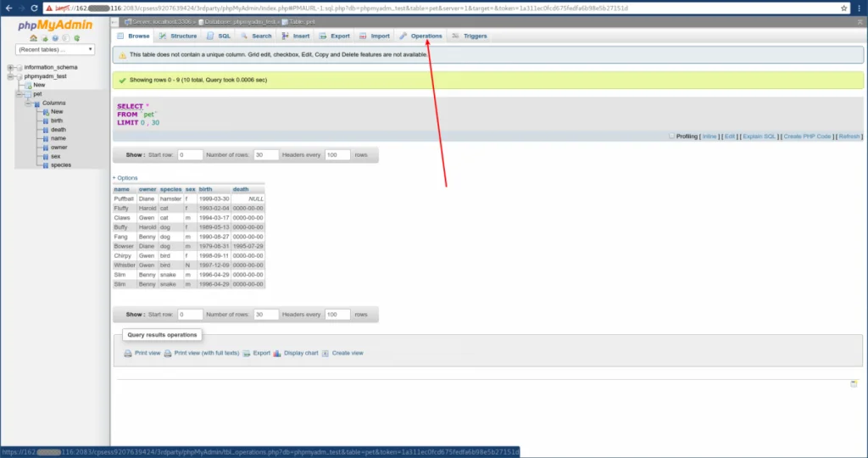Click the Export icon in query results operations
868x458 pixels.
[247, 354]
